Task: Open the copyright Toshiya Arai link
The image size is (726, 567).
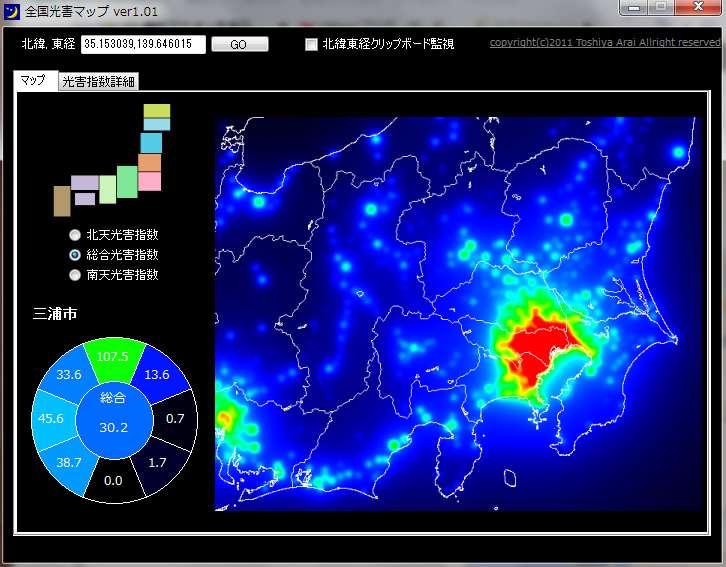Action: pyautogui.click(x=605, y=42)
